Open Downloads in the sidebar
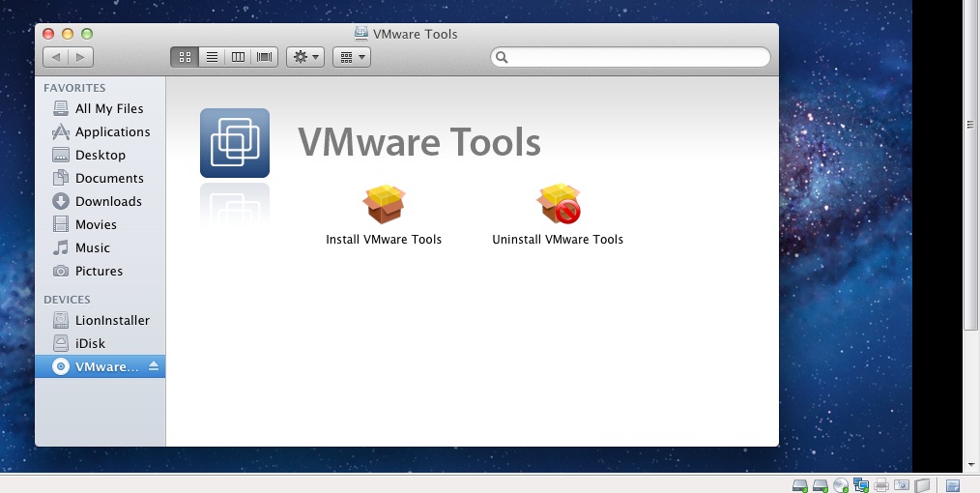980x493 pixels. tap(100, 201)
